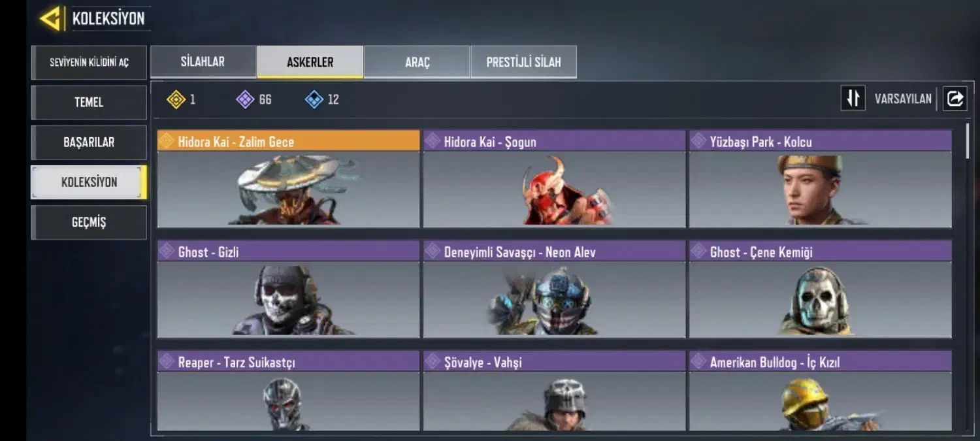Click SEVİYENİN KİLİDİNİ AÇ button
980x441 pixels.
point(89,63)
